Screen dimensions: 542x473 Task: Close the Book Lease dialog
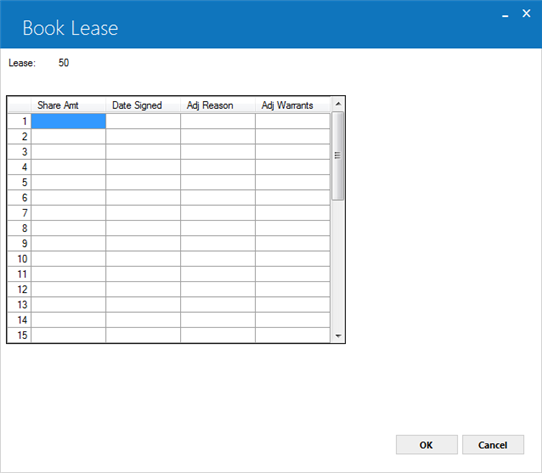(x=526, y=13)
